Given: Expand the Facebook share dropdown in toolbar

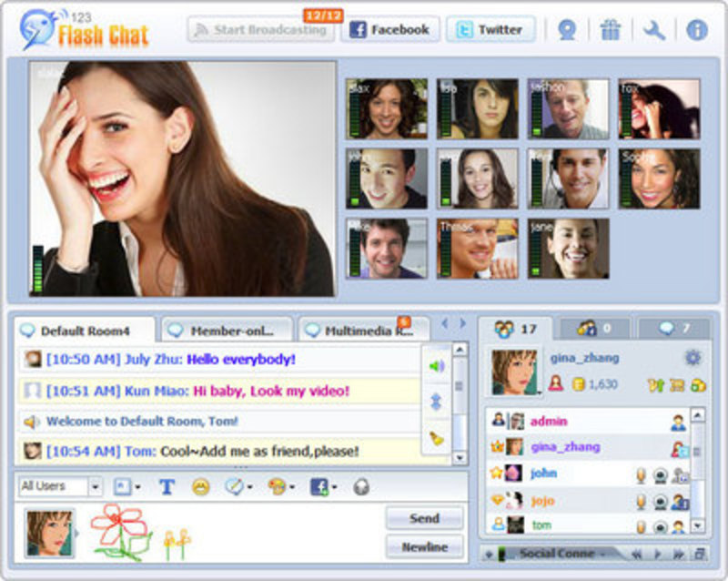Looking at the screenshot, I should pyautogui.click(x=323, y=487).
